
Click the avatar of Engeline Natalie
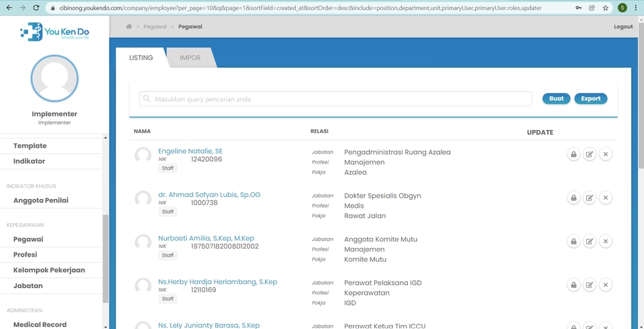(143, 155)
